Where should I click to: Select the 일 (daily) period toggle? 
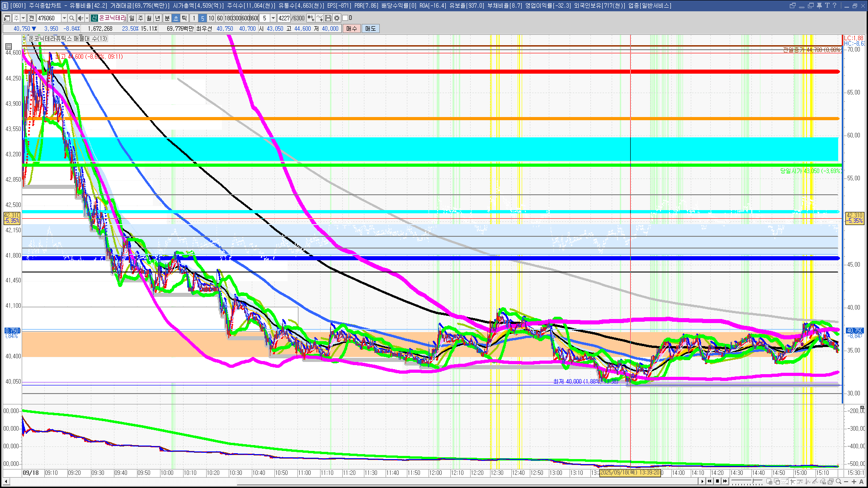point(132,18)
